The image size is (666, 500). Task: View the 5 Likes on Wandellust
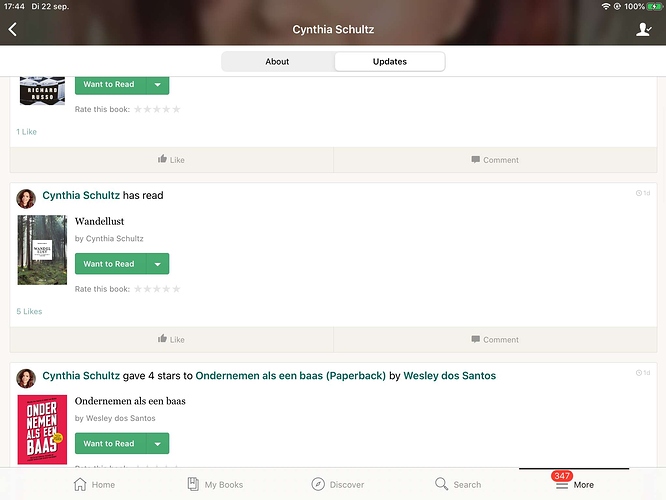coord(29,311)
